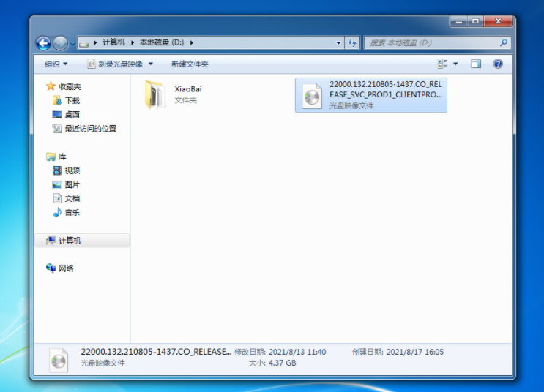Toggle the preview pane button
This screenshot has height=392, width=544.
point(476,64)
